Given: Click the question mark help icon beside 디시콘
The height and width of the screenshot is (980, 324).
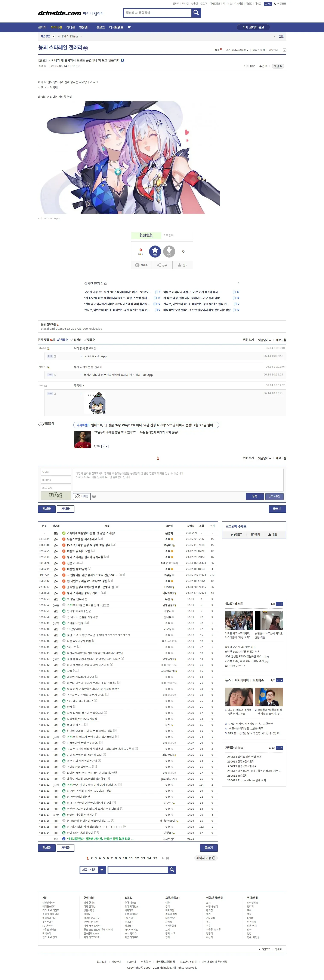Looking at the screenshot, I should pos(94,496).
